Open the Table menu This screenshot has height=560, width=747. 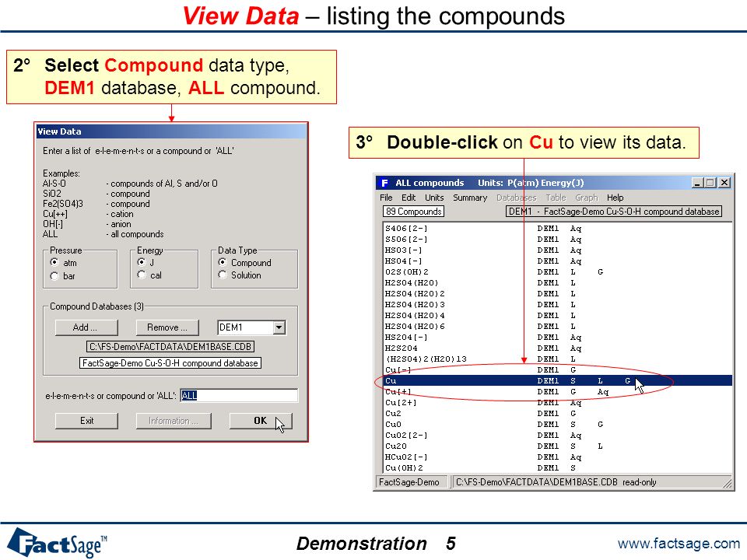click(x=556, y=198)
